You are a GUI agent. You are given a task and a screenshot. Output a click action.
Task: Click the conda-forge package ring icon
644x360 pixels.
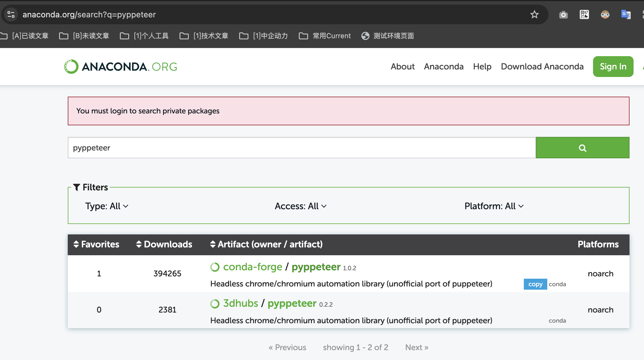coord(215,267)
